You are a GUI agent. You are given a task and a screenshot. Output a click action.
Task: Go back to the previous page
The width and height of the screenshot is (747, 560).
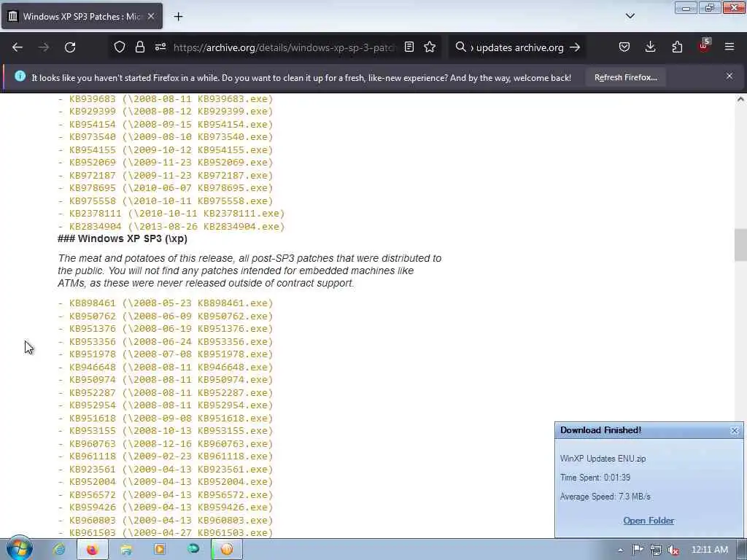pos(18,47)
